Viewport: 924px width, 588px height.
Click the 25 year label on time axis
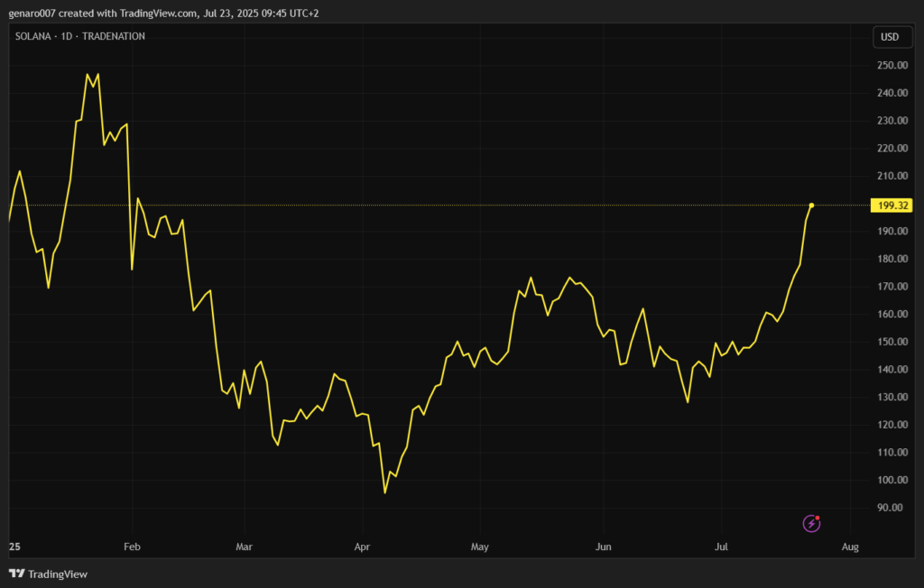pos(14,547)
